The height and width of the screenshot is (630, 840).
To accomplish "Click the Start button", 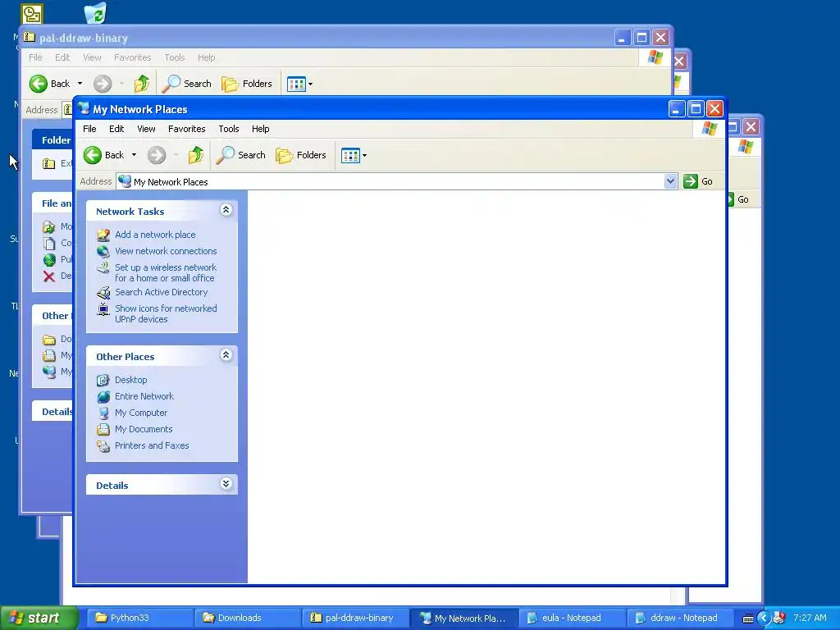I will click(x=39, y=618).
